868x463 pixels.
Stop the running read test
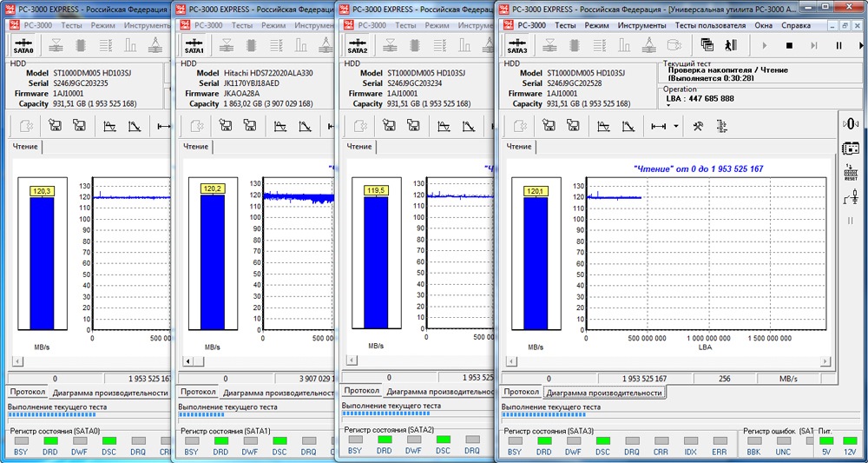pyautogui.click(x=789, y=45)
